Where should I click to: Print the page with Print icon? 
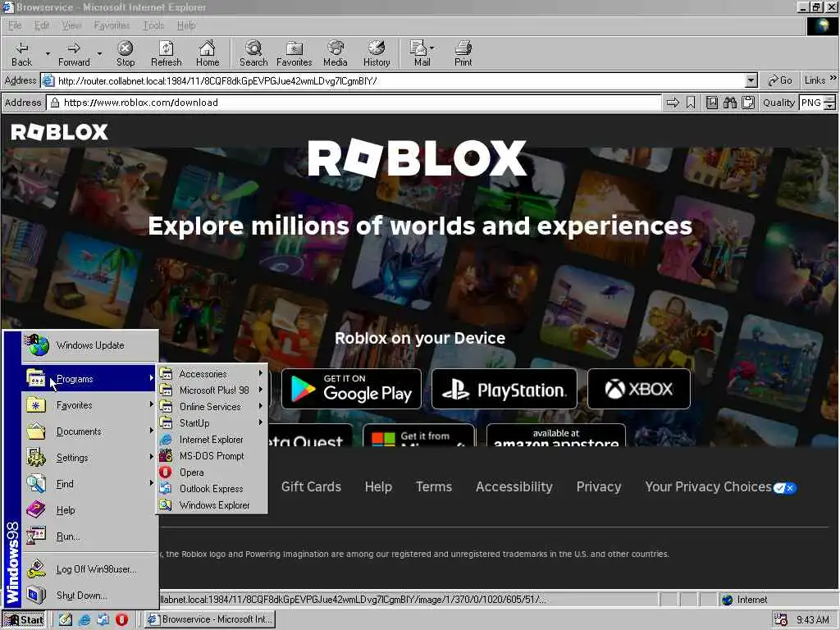(463, 48)
